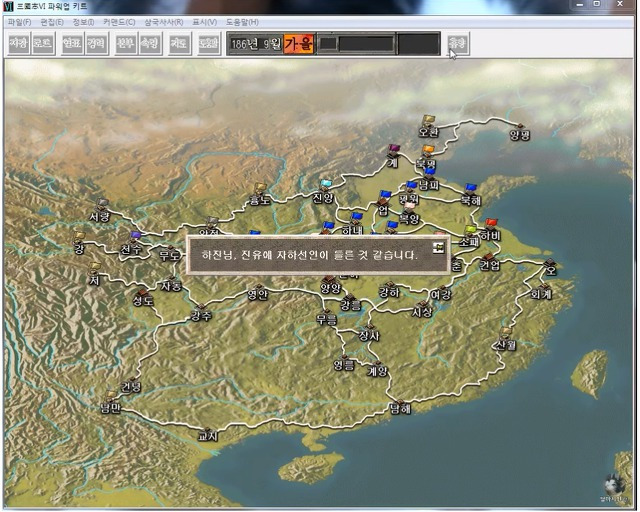Select the 시상 city marker
This screenshot has height=512, width=640.
point(422,309)
